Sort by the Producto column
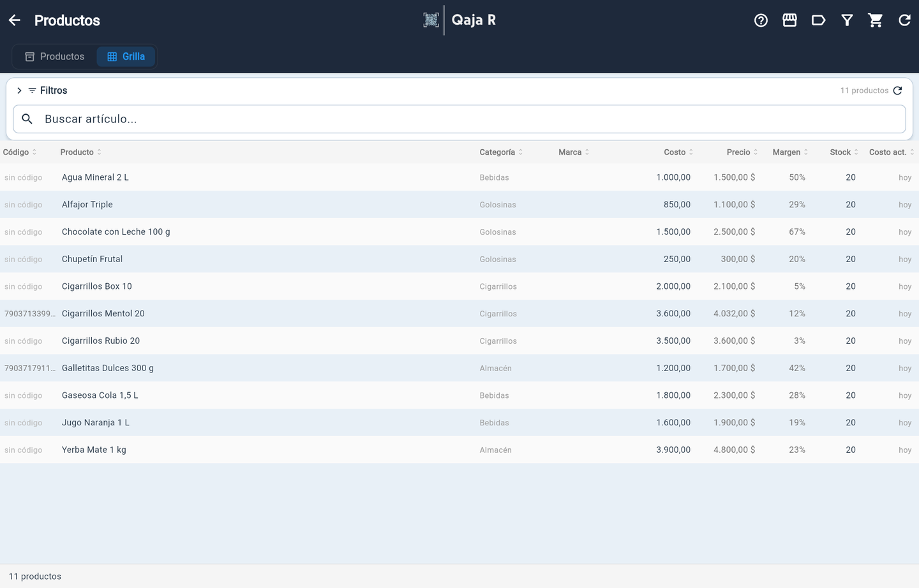This screenshot has width=919, height=588. pyautogui.click(x=81, y=152)
